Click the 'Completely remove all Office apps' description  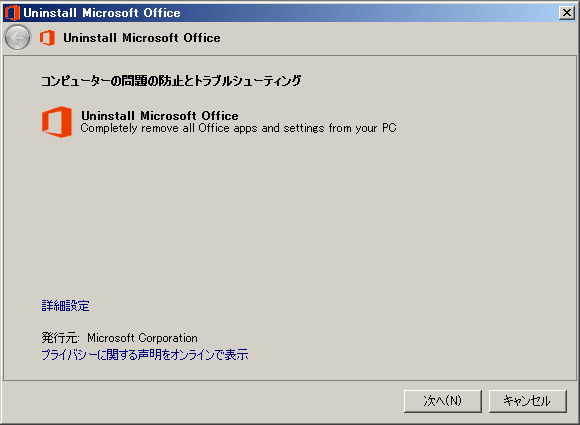click(x=238, y=128)
